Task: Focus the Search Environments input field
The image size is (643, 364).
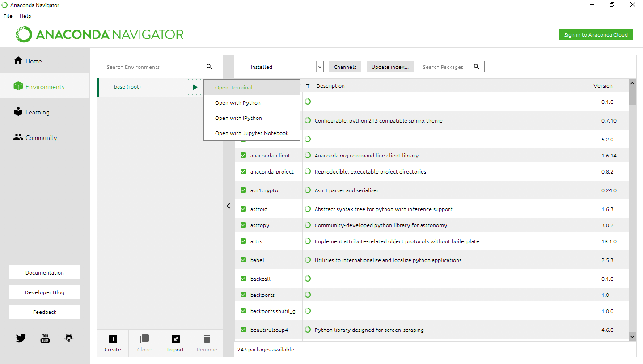Action: point(160,67)
